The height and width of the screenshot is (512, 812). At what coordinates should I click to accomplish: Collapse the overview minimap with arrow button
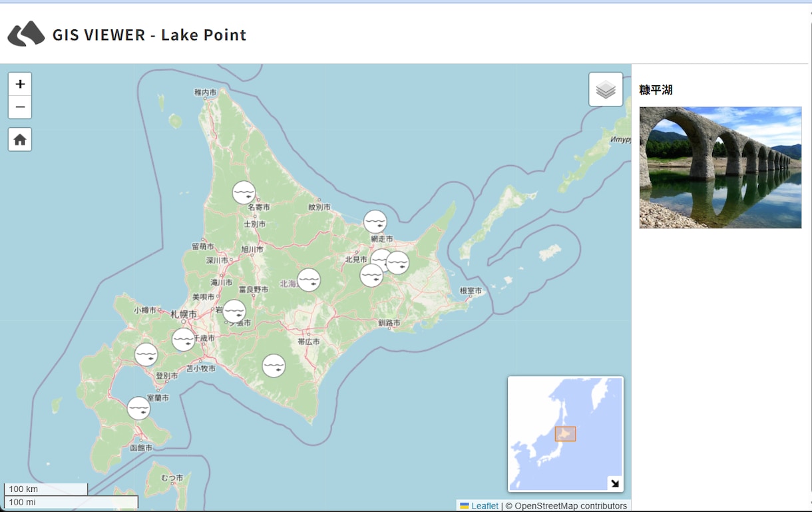(615, 483)
